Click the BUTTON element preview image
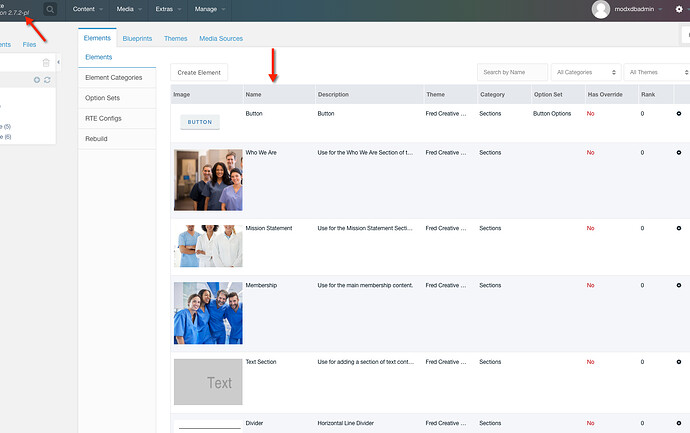Viewport: 690px width, 433px height. (x=200, y=122)
